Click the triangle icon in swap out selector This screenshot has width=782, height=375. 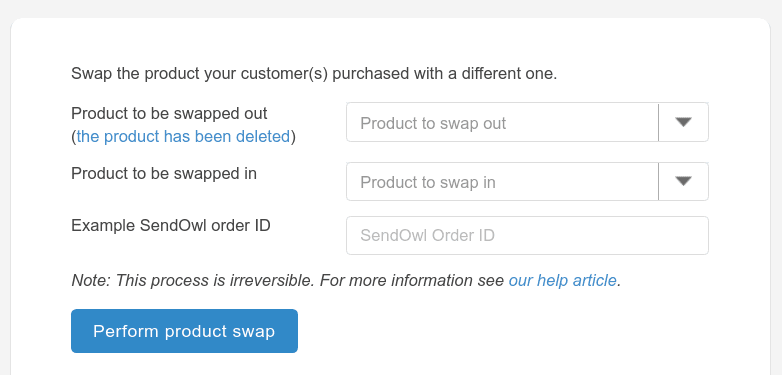683,122
